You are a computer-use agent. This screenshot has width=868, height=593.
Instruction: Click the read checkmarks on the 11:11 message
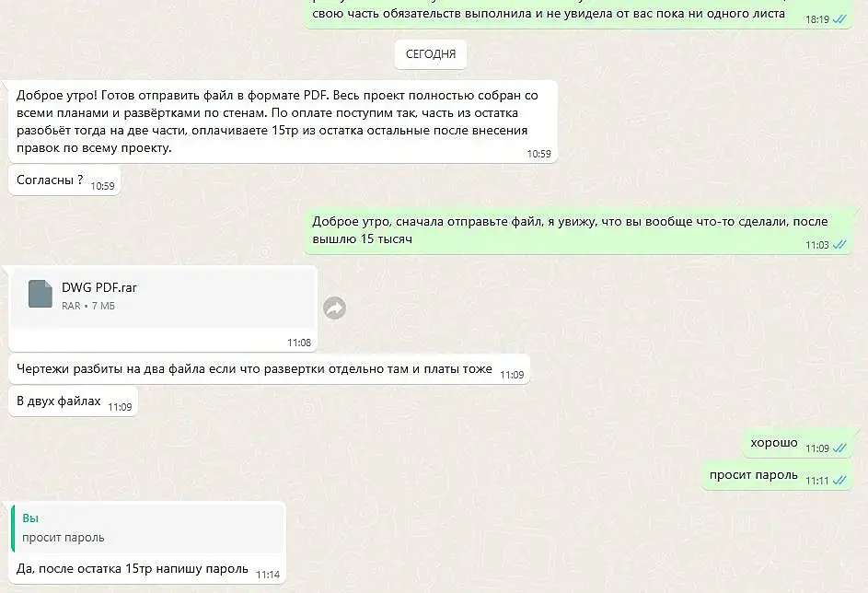(x=839, y=481)
